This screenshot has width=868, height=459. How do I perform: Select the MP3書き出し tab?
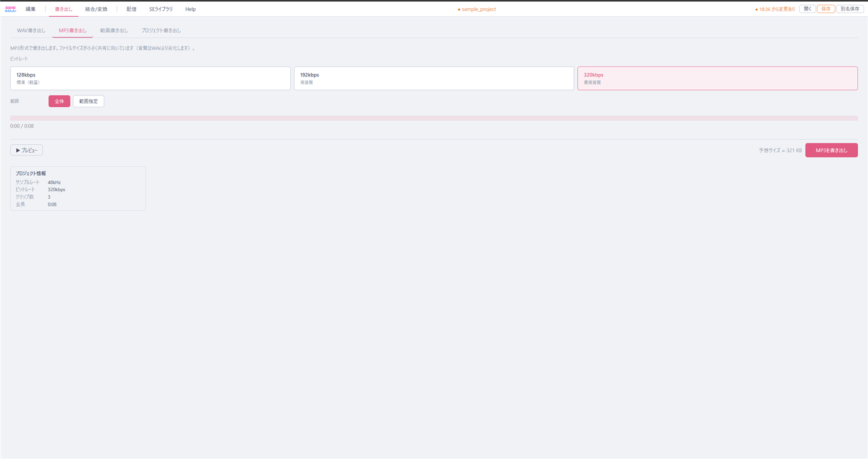(73, 30)
